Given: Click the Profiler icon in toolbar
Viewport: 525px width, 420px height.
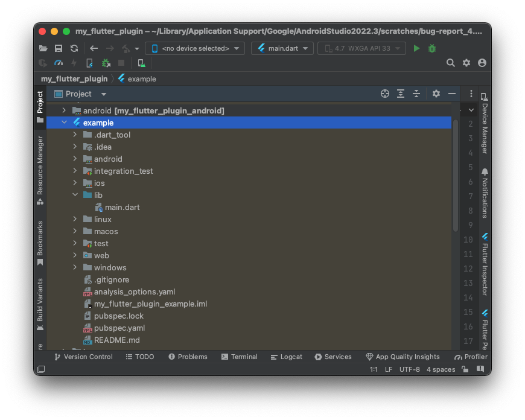Looking at the screenshot, I should pos(59,63).
